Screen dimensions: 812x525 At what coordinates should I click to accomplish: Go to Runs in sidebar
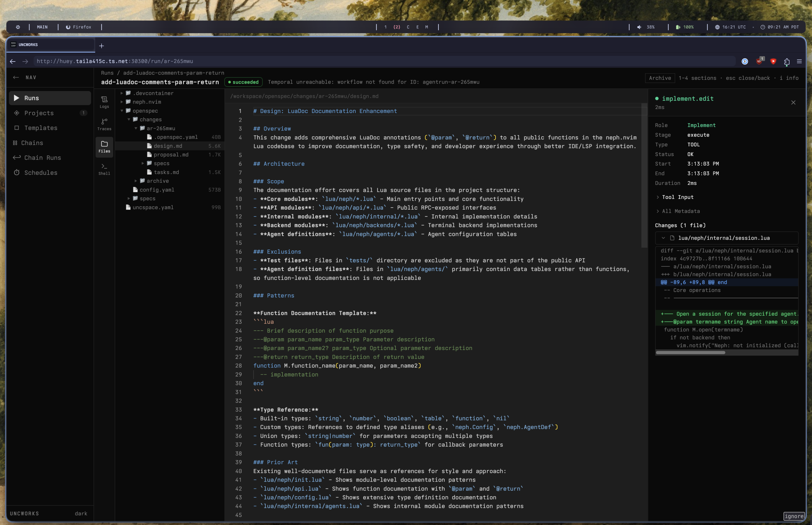50,98
